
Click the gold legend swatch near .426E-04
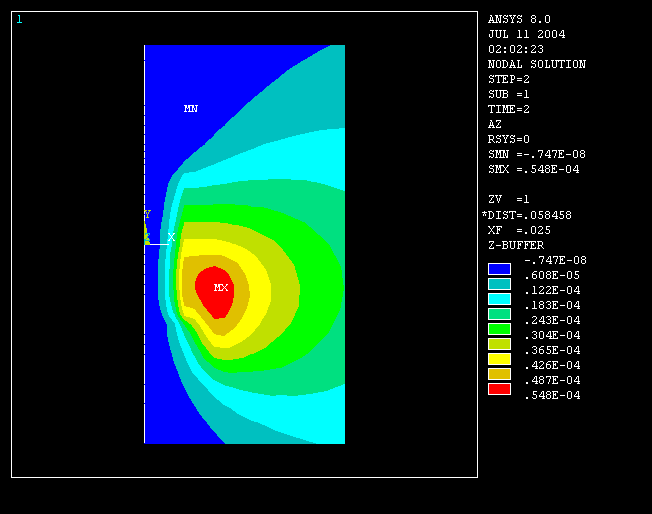pos(499,374)
